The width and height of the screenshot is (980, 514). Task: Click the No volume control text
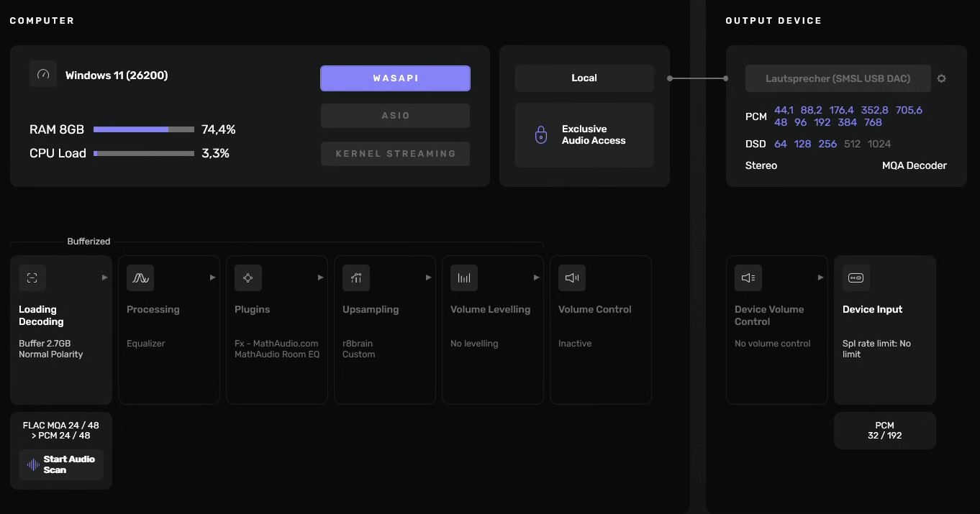773,344
